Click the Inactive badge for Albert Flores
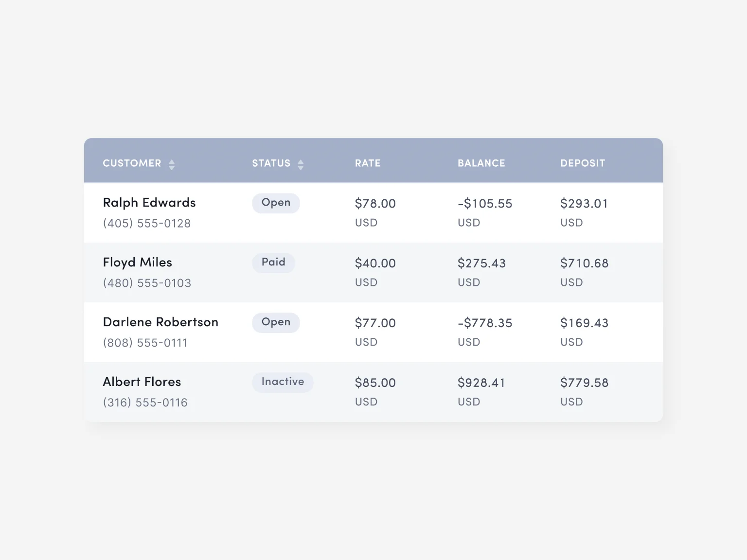 click(x=283, y=382)
